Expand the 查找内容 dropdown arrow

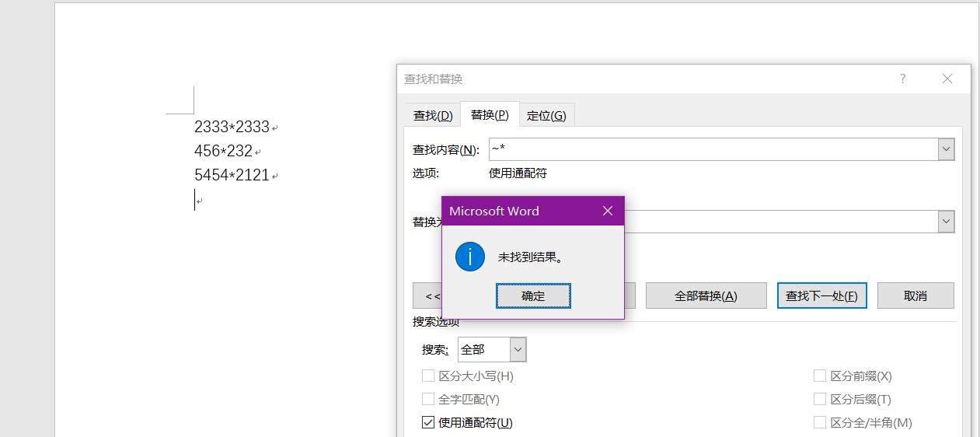tap(946, 149)
